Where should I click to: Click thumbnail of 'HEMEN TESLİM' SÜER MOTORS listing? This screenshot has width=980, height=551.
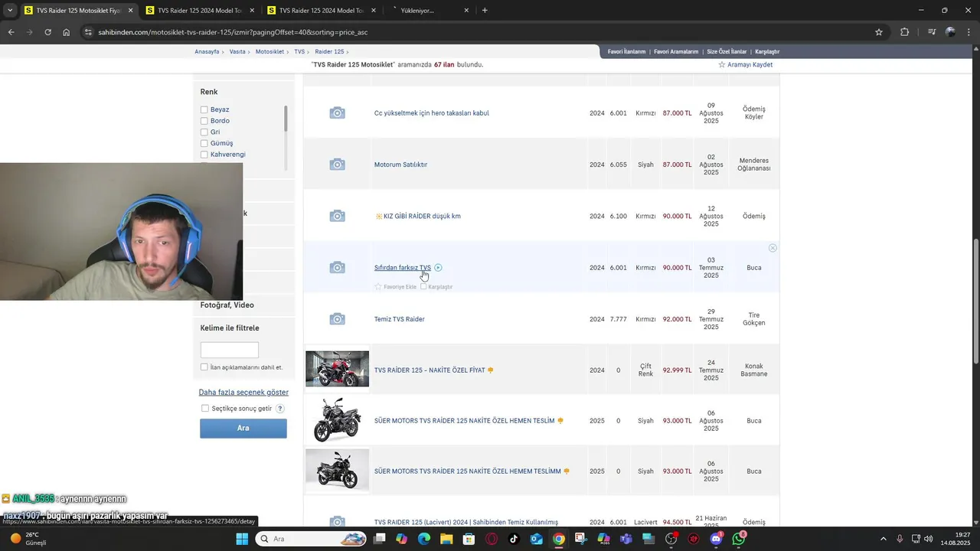[337, 419]
